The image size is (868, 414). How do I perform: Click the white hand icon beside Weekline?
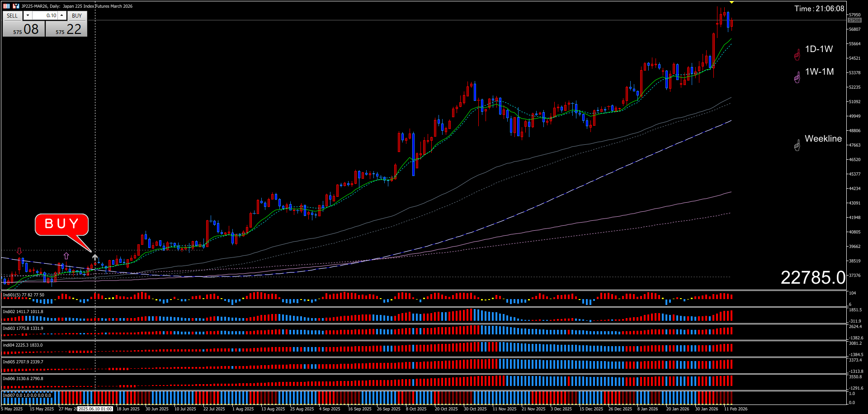pos(797,145)
